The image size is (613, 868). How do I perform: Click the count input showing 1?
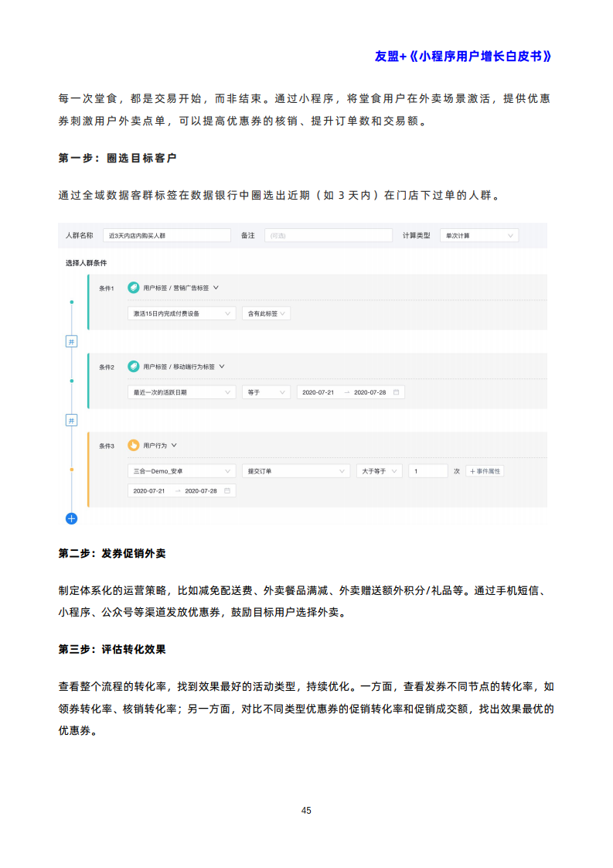pyautogui.click(x=427, y=471)
